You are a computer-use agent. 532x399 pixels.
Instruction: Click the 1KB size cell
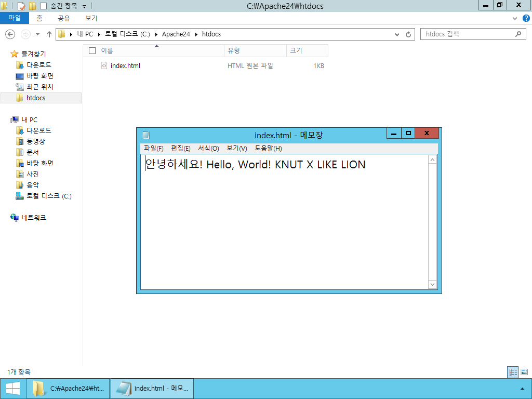(x=318, y=66)
